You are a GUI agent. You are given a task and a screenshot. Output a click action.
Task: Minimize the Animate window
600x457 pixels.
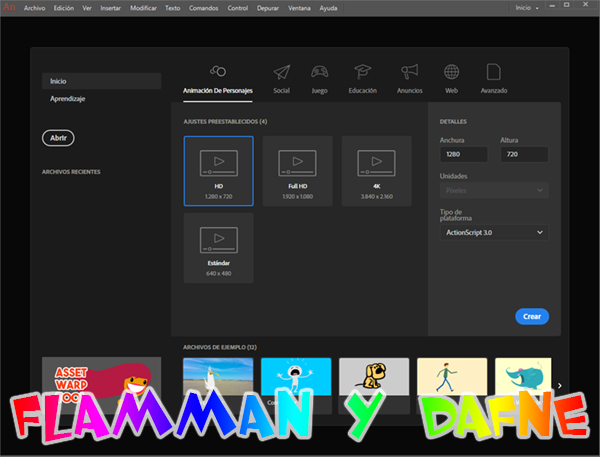pyautogui.click(x=552, y=6)
